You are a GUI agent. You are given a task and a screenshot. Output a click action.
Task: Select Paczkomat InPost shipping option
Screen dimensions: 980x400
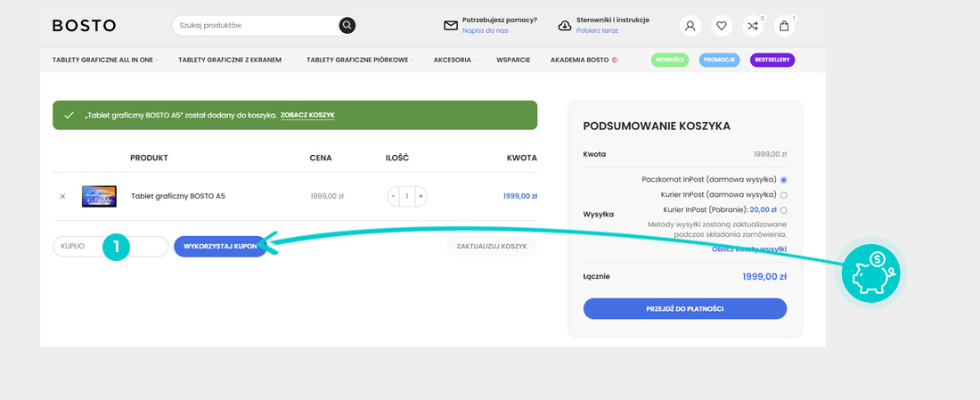click(784, 179)
